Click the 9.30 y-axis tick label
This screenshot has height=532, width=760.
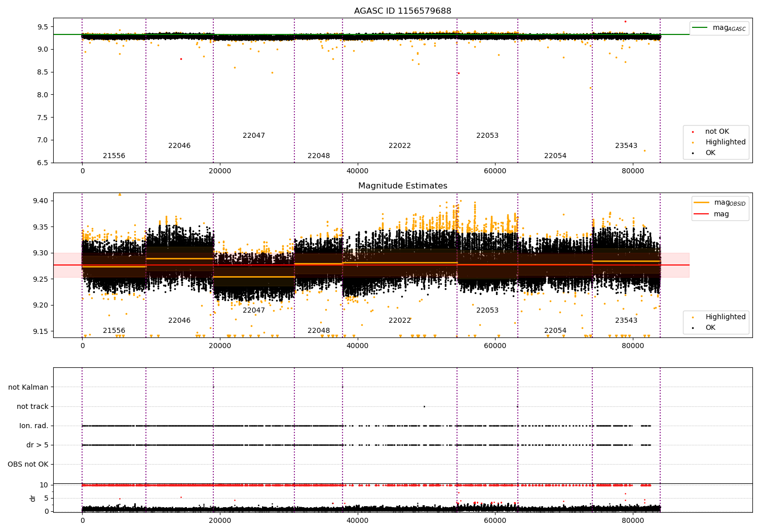(41, 253)
